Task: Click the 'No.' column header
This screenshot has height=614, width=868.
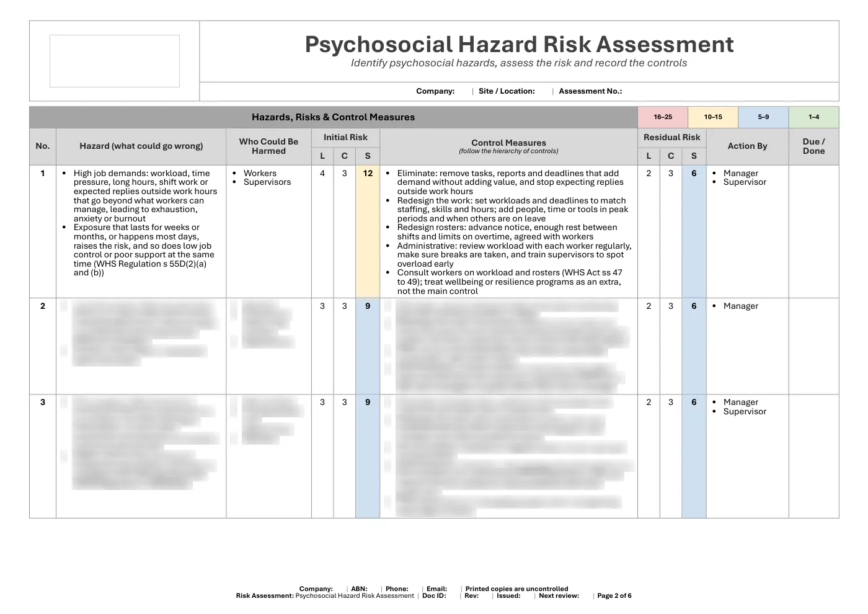Action: tap(43, 146)
